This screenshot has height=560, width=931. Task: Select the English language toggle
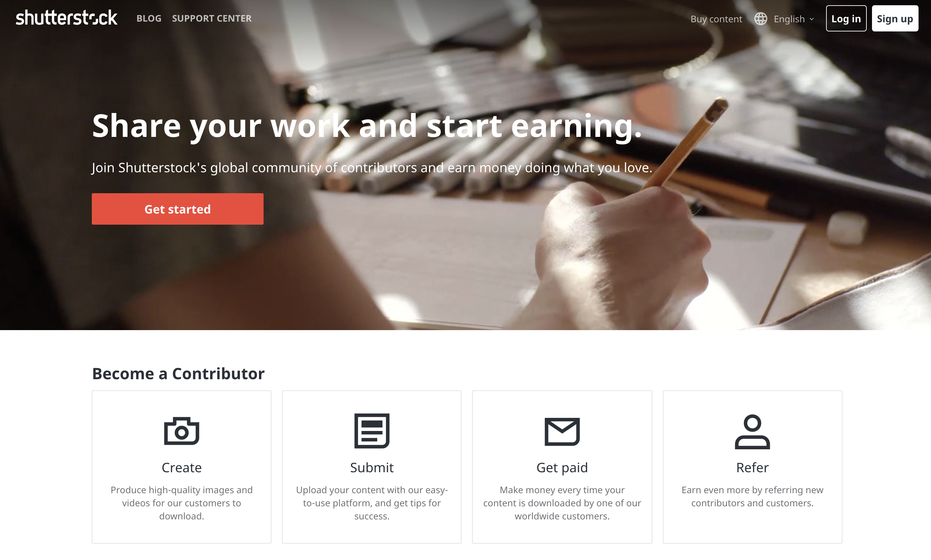[787, 18]
